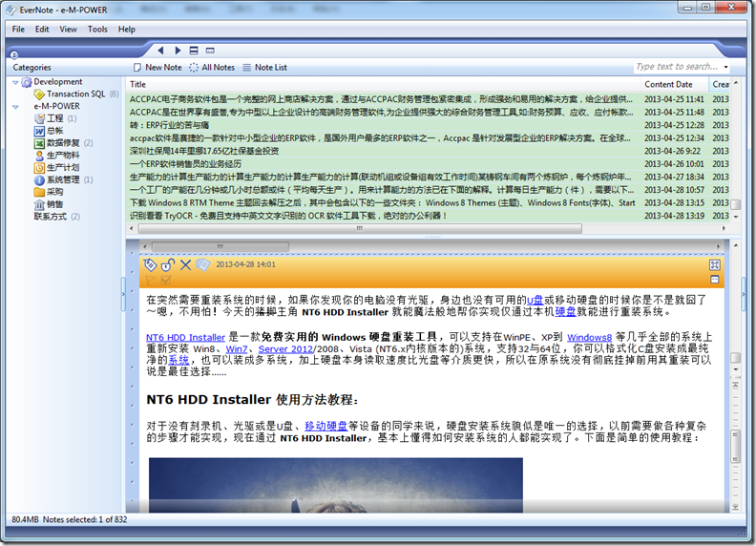Click the pages icon next to note date
Image resolution: width=756 pixels, height=546 pixels.
(x=203, y=264)
